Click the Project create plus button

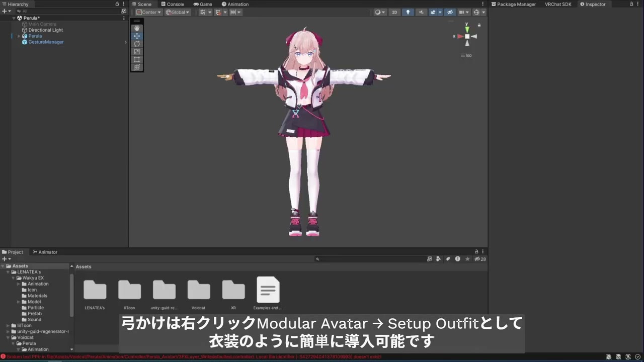tap(6, 259)
